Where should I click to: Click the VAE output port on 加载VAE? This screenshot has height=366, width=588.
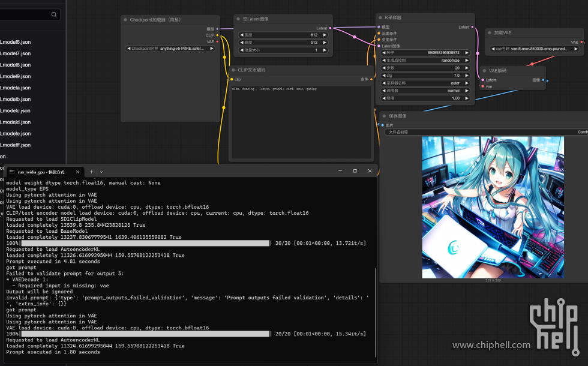(581, 42)
